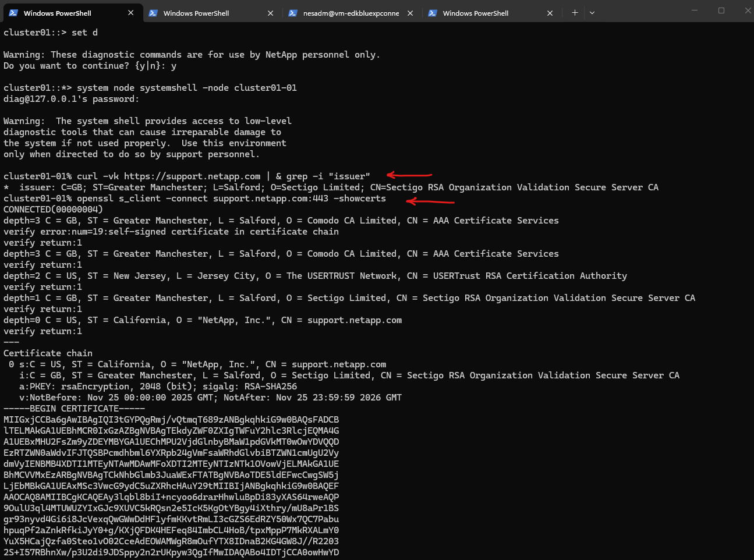Minimize the Windows Terminal window
Screen dimensions: 754x560
tap(694, 10)
